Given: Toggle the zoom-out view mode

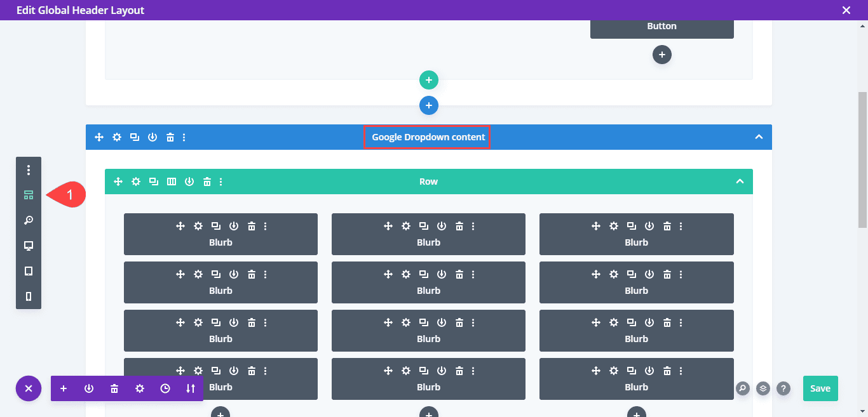Looking at the screenshot, I should click(29, 220).
